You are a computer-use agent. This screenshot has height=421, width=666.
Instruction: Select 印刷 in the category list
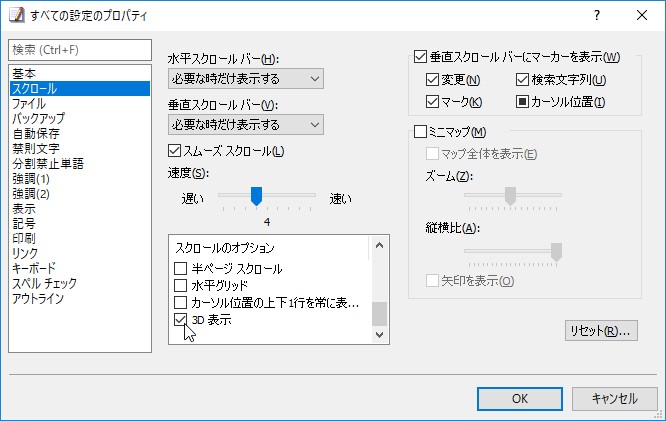click(x=80, y=238)
